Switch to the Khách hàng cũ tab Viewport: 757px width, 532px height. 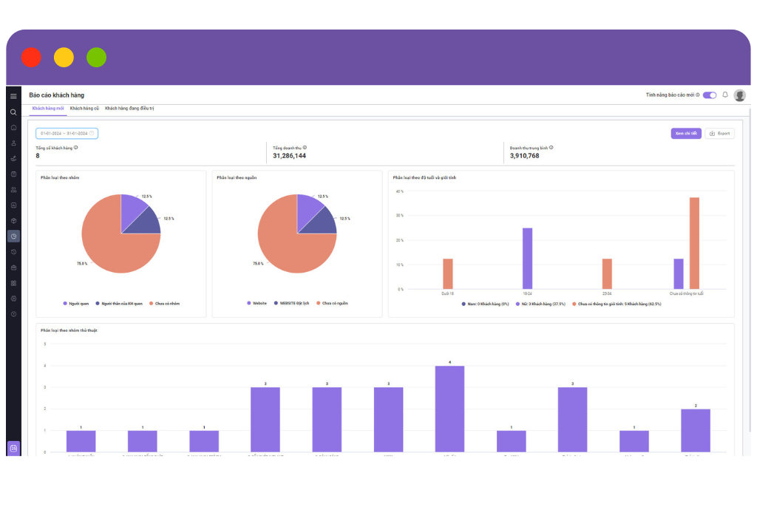pyautogui.click(x=84, y=108)
